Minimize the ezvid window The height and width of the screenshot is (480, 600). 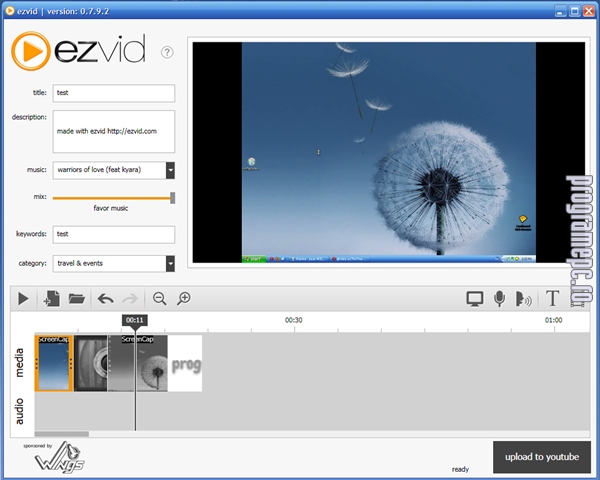[560, 11]
